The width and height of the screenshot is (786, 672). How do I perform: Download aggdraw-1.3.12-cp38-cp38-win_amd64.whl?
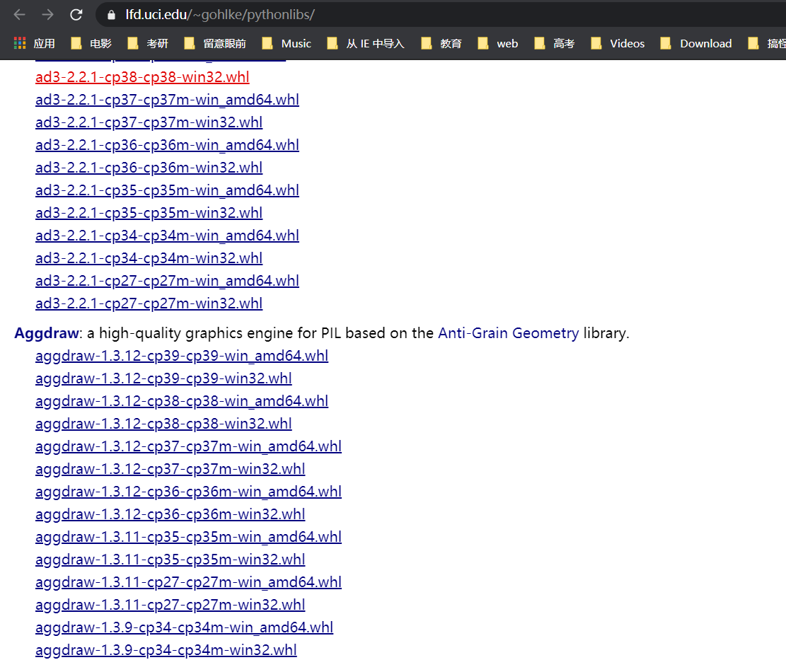[182, 401]
